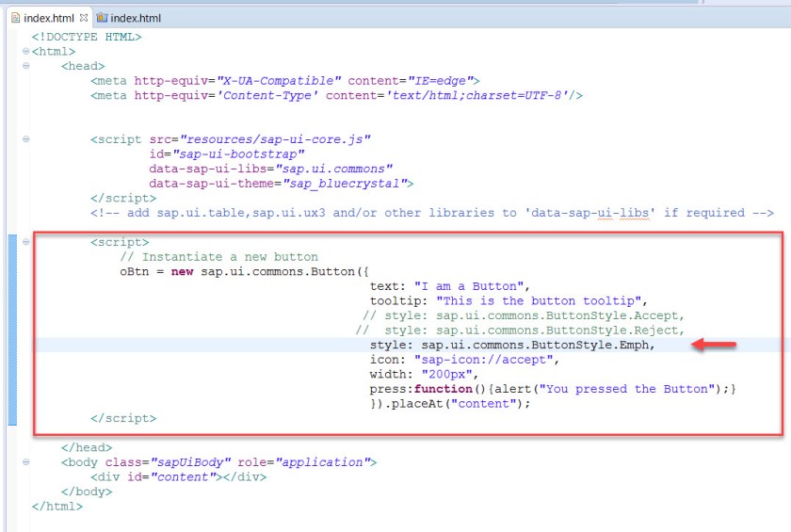Click the "This is the button tooltip" string

coord(539,300)
